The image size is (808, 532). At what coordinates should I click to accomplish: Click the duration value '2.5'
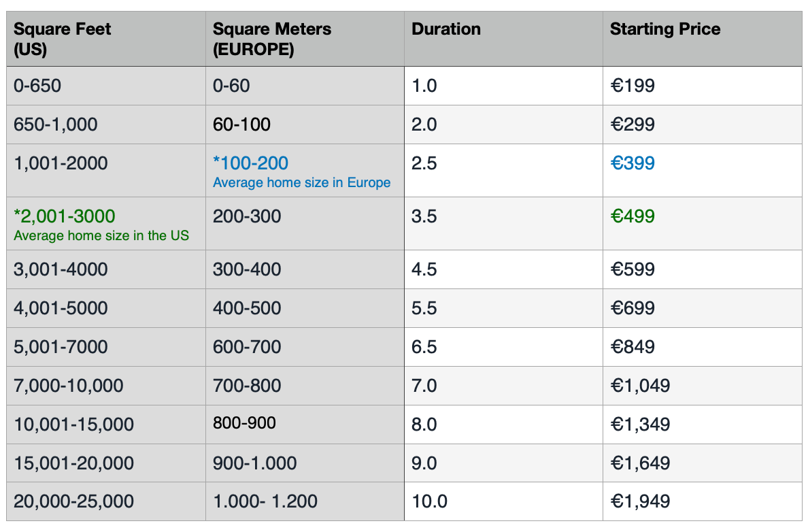424,163
